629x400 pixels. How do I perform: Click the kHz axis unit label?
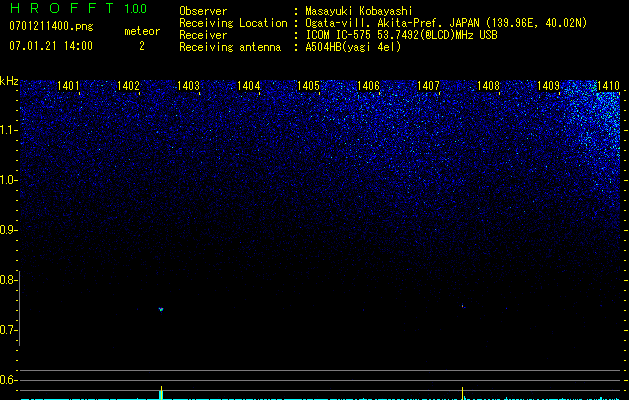[9, 81]
